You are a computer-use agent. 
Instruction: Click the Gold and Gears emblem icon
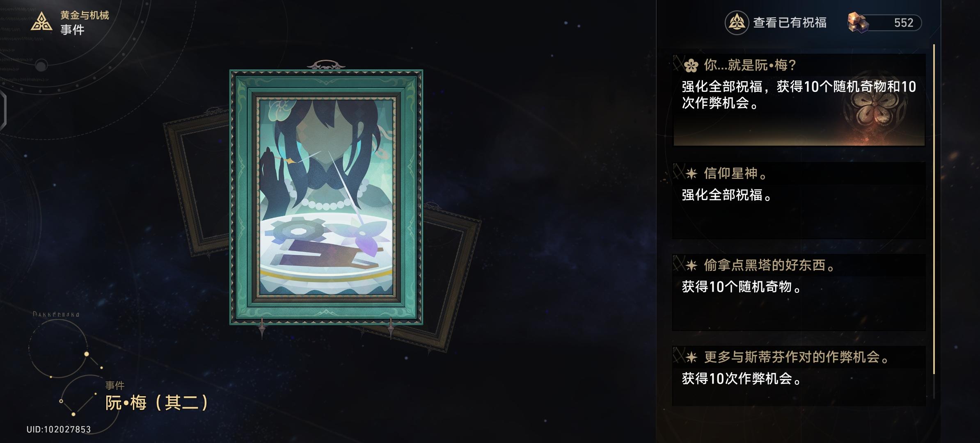click(x=41, y=22)
